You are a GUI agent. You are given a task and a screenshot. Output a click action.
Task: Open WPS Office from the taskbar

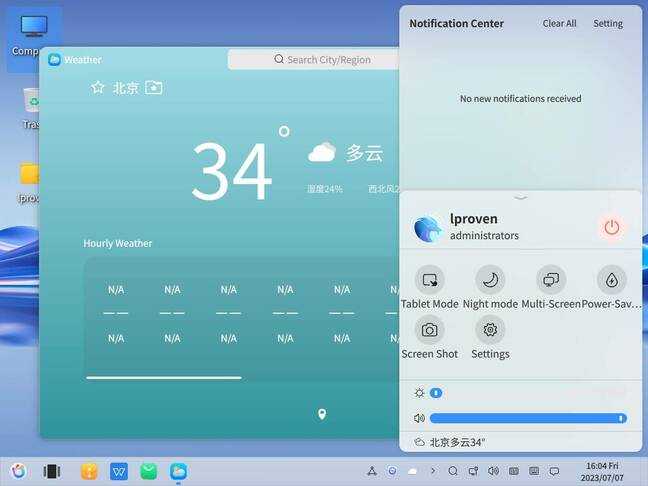tap(119, 471)
